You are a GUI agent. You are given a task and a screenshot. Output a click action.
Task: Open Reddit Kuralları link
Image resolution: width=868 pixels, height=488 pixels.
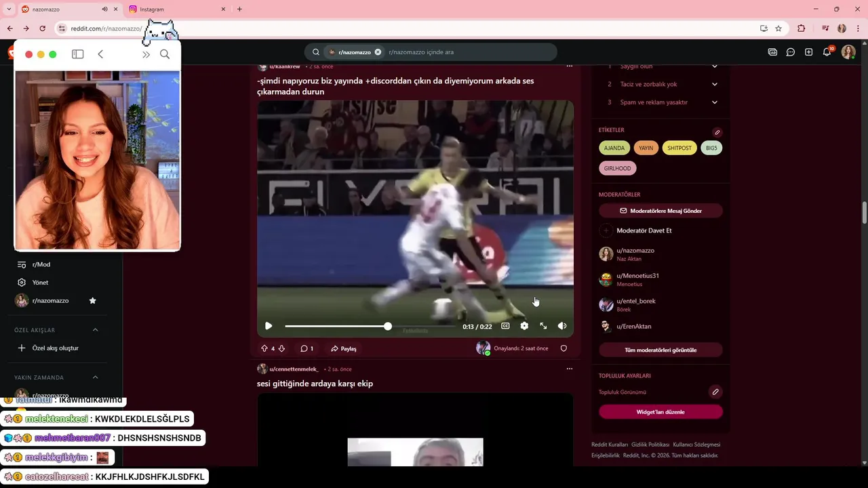(610, 445)
